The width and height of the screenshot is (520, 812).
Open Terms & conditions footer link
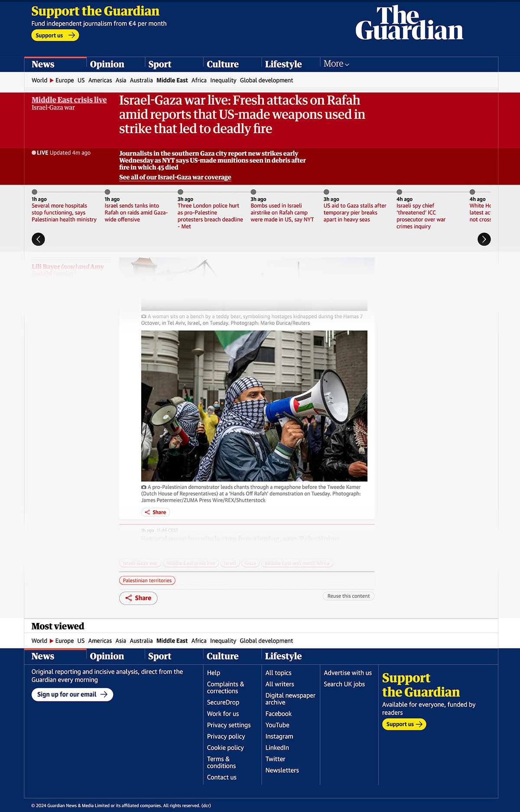221,763
